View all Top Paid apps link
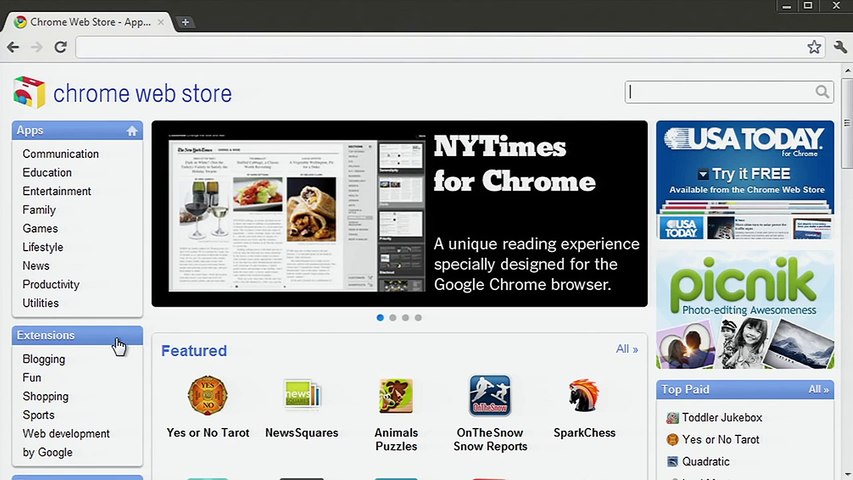The image size is (853, 480). click(818, 390)
